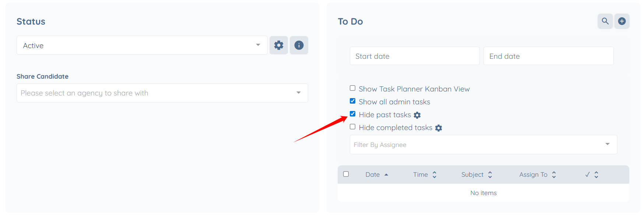644x219 pixels.
Task: Uncheck Show all admin tasks
Action: tap(352, 101)
